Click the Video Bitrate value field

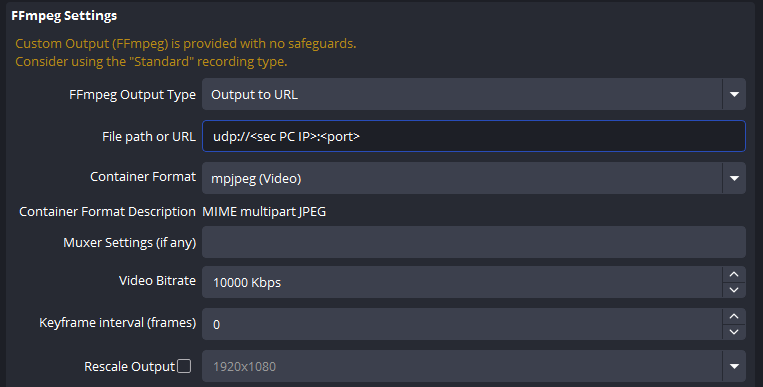(462, 282)
